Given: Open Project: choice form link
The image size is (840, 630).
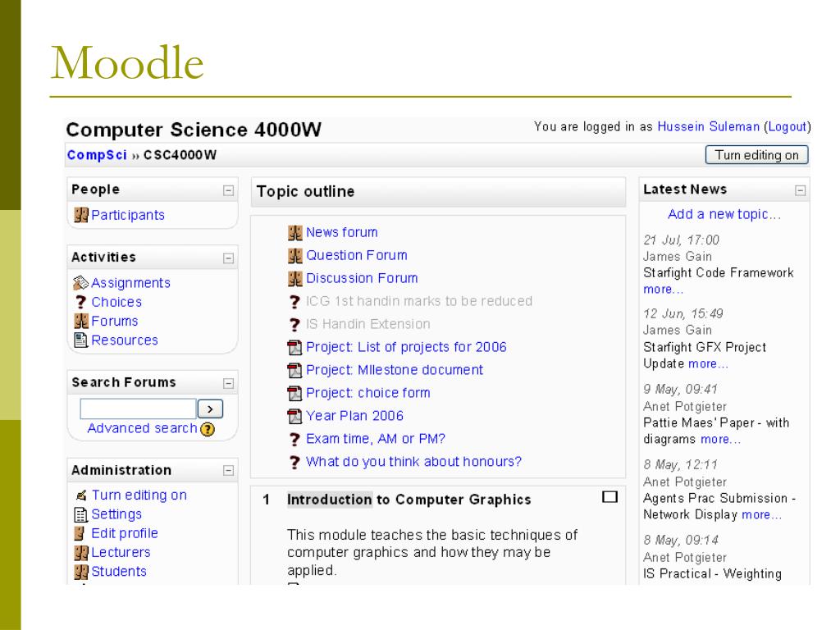Looking at the screenshot, I should point(368,393).
